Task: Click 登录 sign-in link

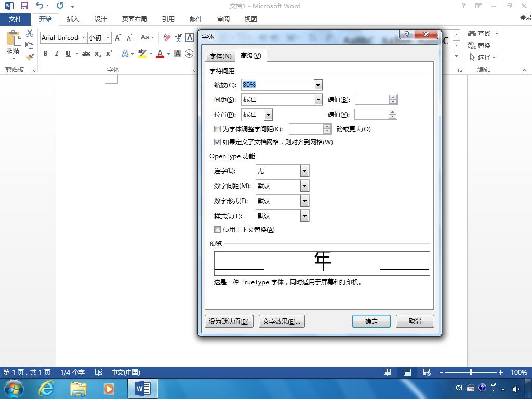Action: pyautogui.click(x=525, y=18)
